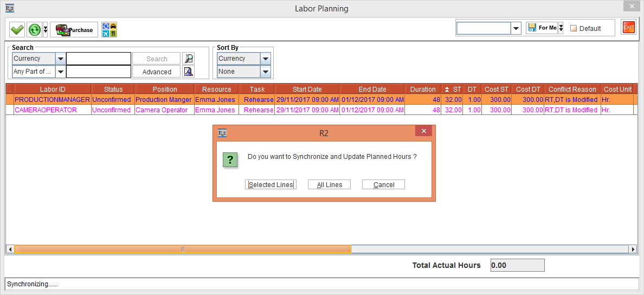Screen dimensions: 644x295
Task: Open the Purchase toolbar button
Action: coord(74,30)
